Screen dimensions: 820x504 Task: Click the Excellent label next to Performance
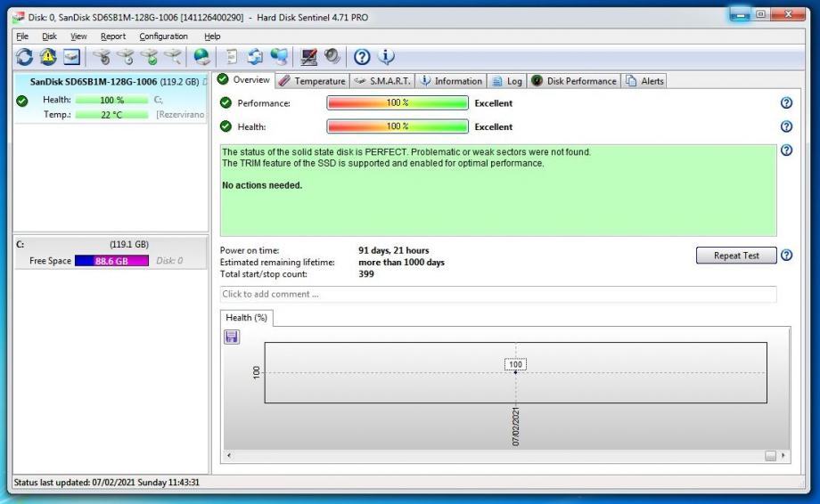pos(493,103)
